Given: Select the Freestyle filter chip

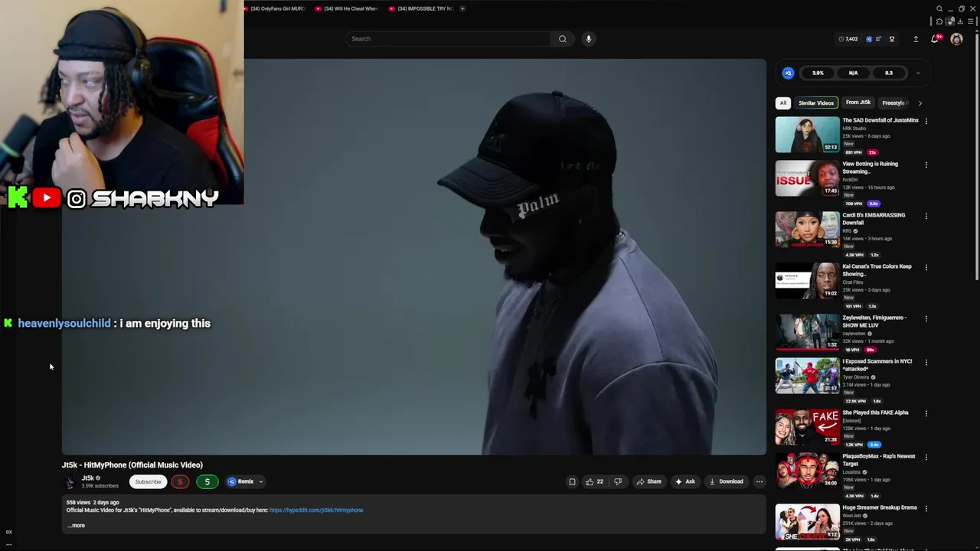Looking at the screenshot, I should (893, 103).
